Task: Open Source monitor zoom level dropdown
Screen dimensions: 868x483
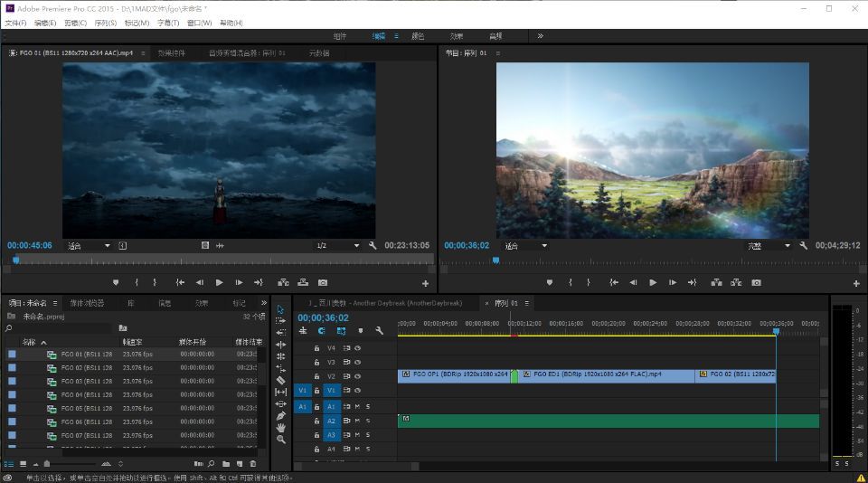Action: [89, 245]
